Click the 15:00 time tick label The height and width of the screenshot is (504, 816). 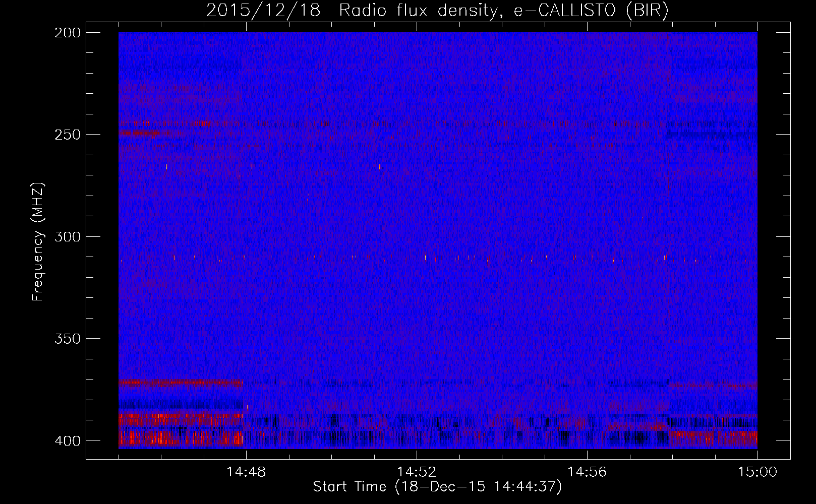pyautogui.click(x=757, y=472)
